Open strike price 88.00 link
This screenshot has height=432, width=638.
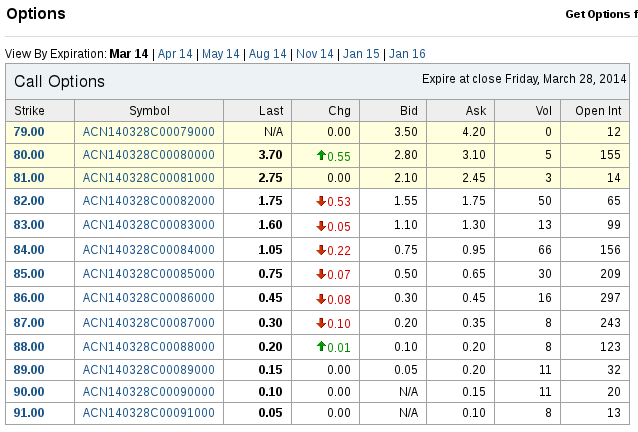29,347
